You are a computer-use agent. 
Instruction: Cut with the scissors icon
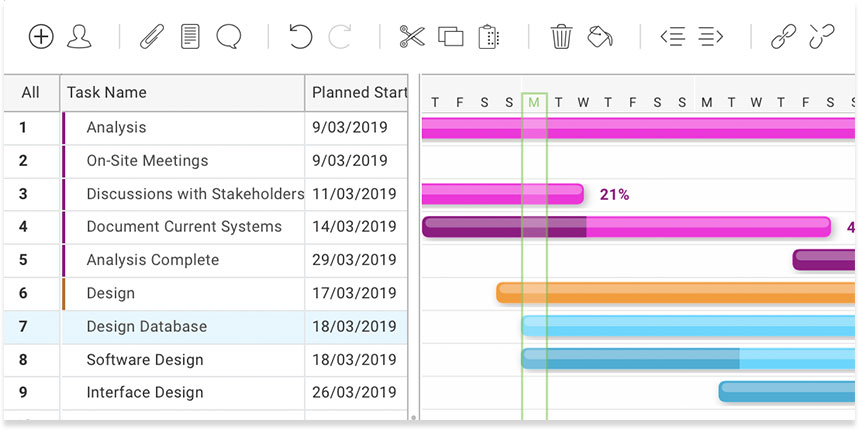[412, 37]
